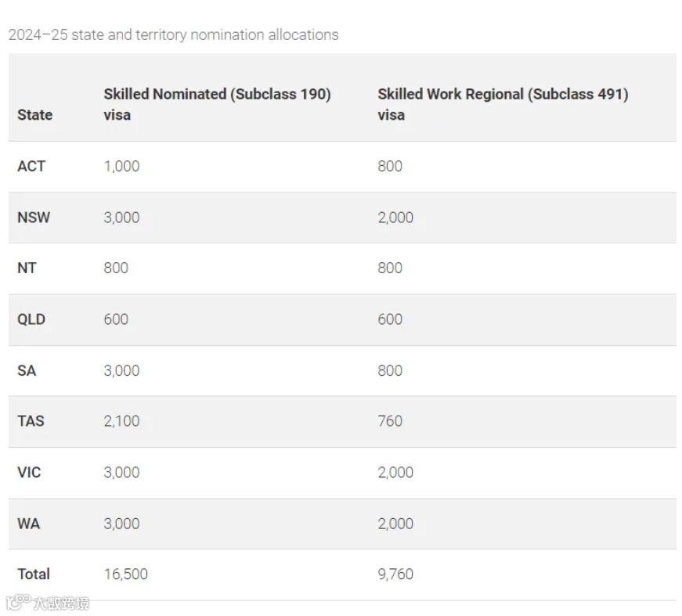Click ACT's Subclass 190 value of 1,000
682x616 pixels.
pyautogui.click(x=121, y=166)
